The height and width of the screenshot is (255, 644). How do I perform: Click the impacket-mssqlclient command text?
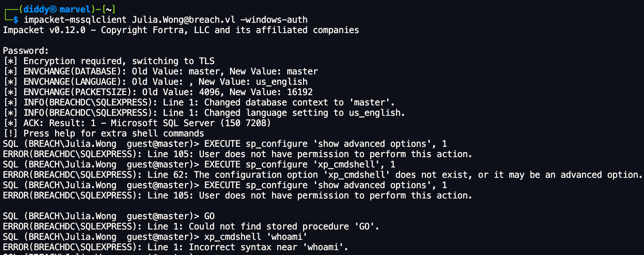click(x=75, y=20)
